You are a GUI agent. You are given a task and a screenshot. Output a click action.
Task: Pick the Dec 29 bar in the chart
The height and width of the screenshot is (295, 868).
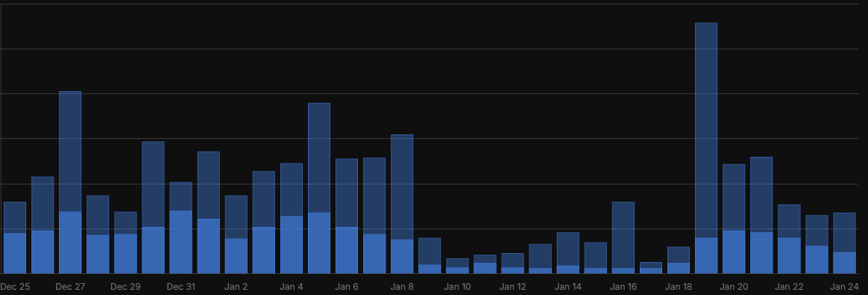coord(126,242)
